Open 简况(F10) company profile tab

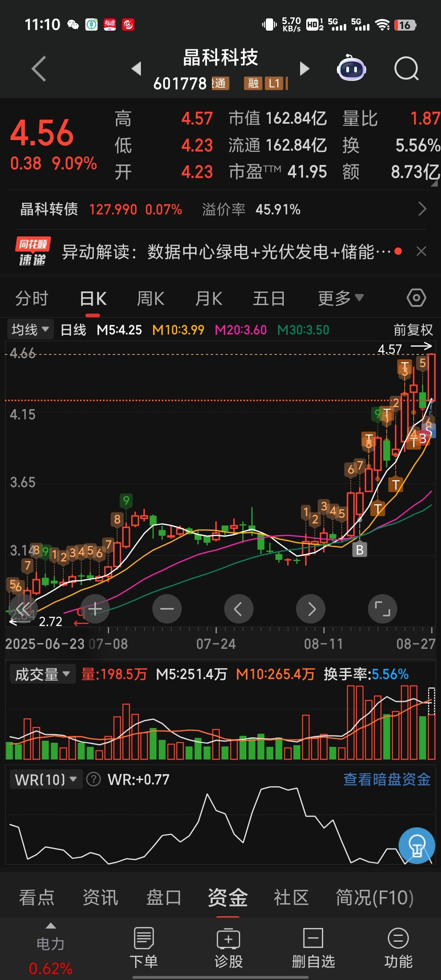pos(374,898)
